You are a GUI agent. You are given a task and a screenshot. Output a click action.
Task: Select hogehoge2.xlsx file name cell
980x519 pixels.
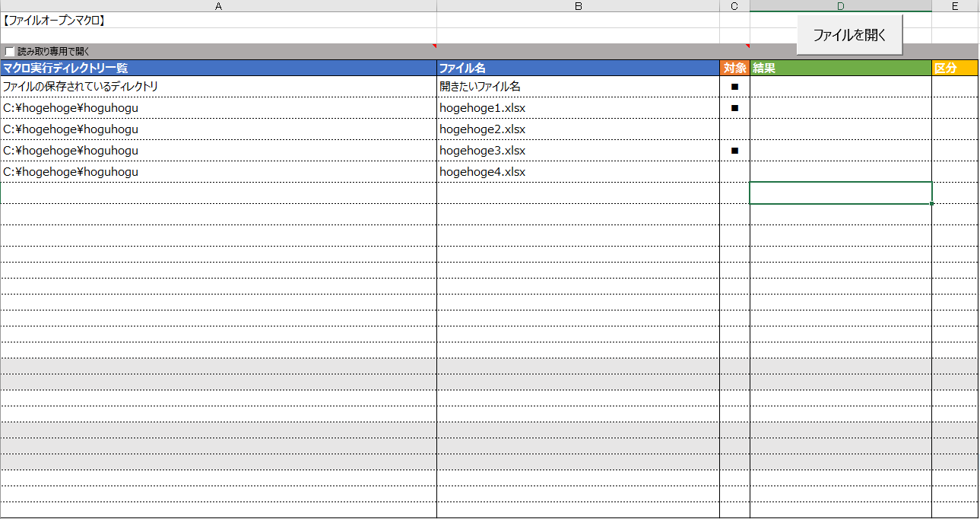coord(578,129)
